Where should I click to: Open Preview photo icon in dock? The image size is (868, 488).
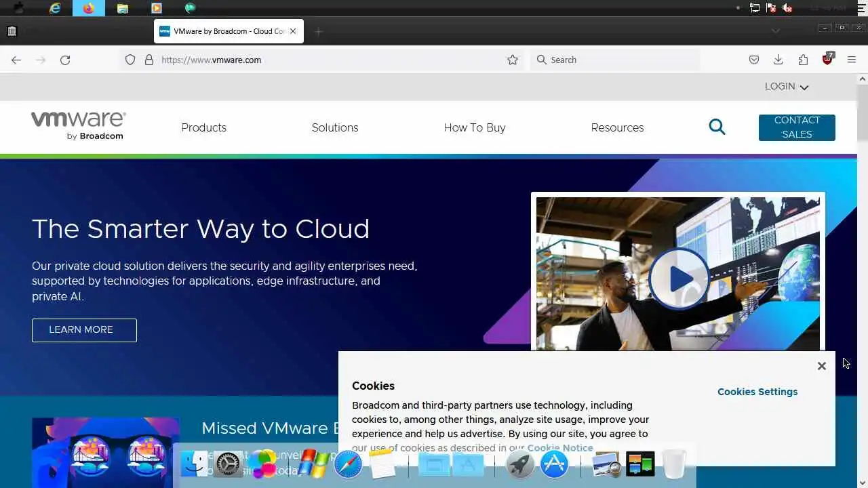(x=606, y=464)
